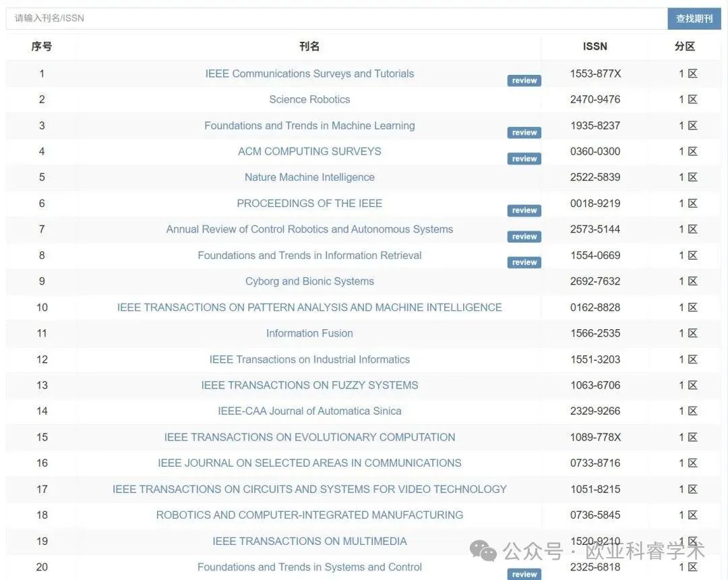Select ISSN 2522-5839 cell
This screenshot has width=728, height=580.
coord(595,177)
